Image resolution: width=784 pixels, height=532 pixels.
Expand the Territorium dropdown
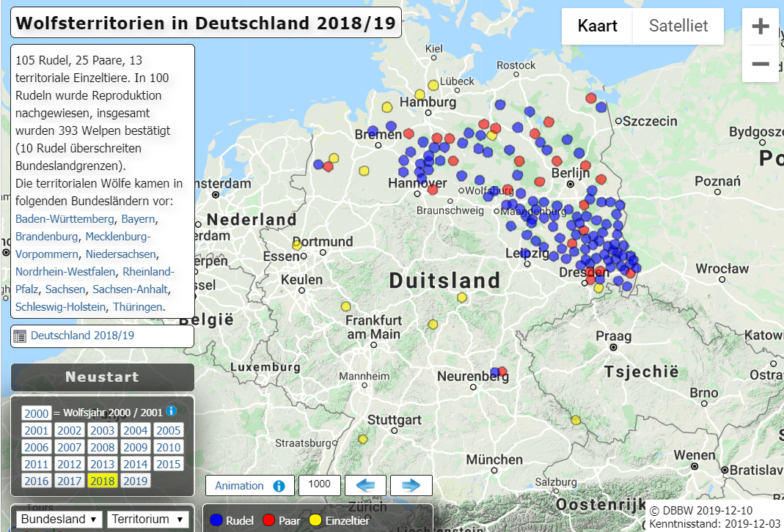tap(148, 518)
